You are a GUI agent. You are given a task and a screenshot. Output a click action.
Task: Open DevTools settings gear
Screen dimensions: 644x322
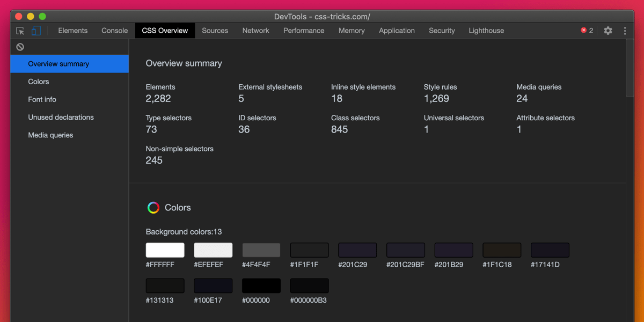click(x=608, y=31)
